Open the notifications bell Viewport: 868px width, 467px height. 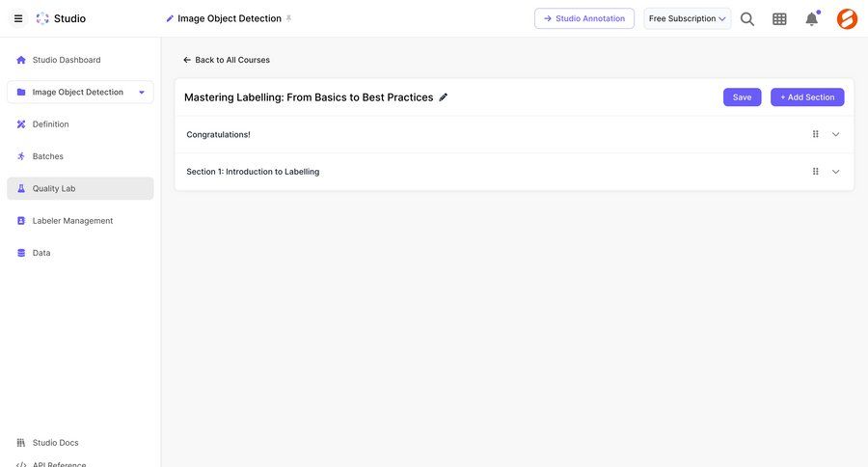811,18
